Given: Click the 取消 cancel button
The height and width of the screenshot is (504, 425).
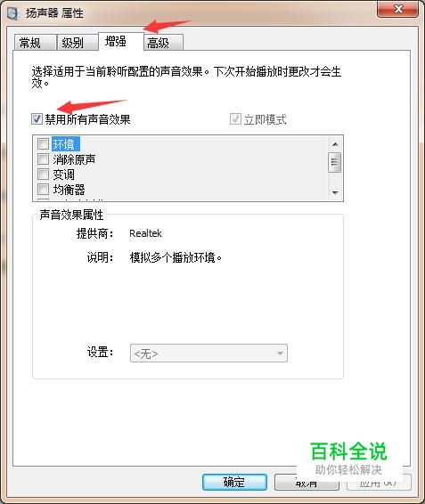Looking at the screenshot, I should pyautogui.click(x=306, y=483).
